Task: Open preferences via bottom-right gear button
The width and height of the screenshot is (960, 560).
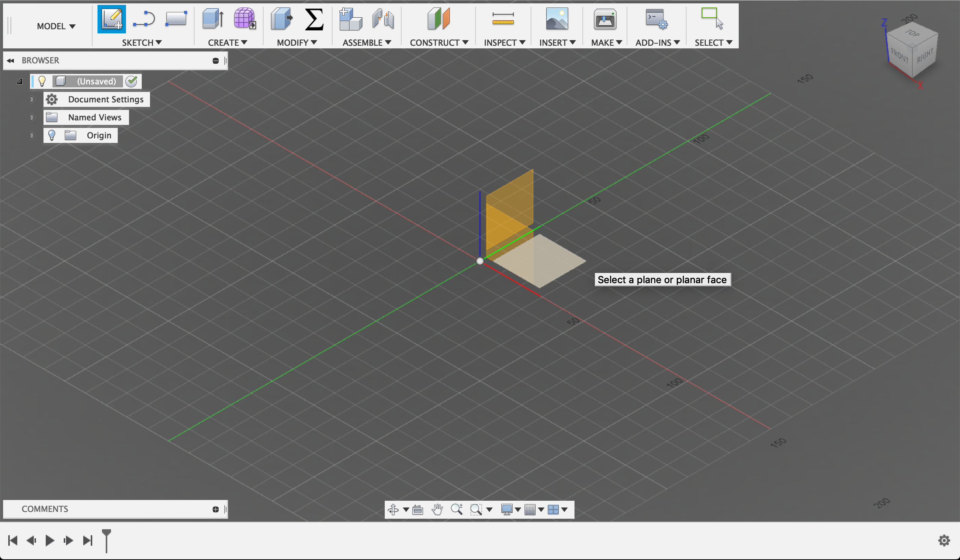Action: tap(944, 540)
